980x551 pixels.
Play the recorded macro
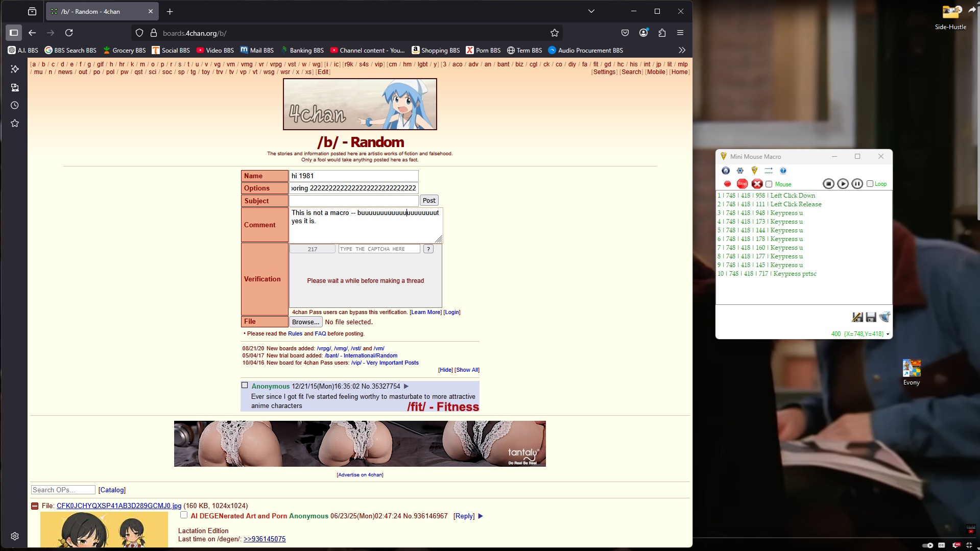point(843,184)
